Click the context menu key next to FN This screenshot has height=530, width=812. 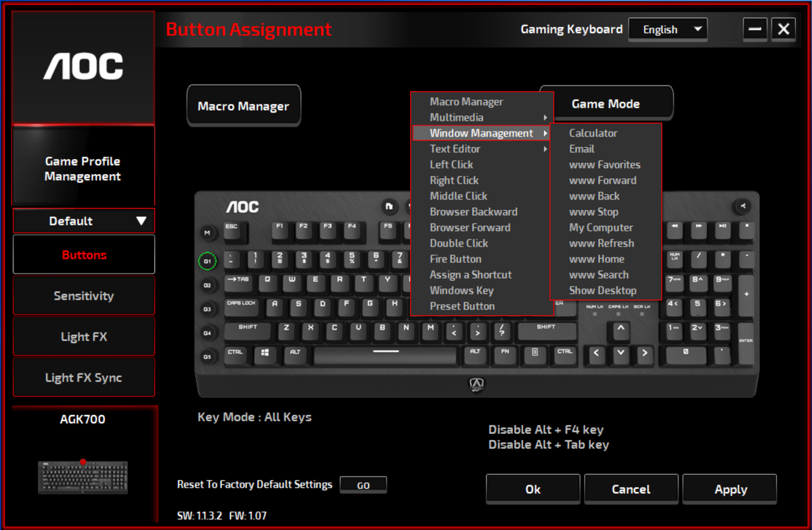pyautogui.click(x=535, y=354)
